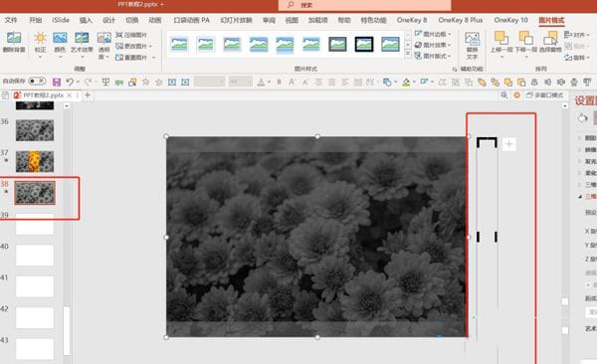Apply the thick black frame picture style
The height and width of the screenshot is (364, 597).
[x=363, y=44]
